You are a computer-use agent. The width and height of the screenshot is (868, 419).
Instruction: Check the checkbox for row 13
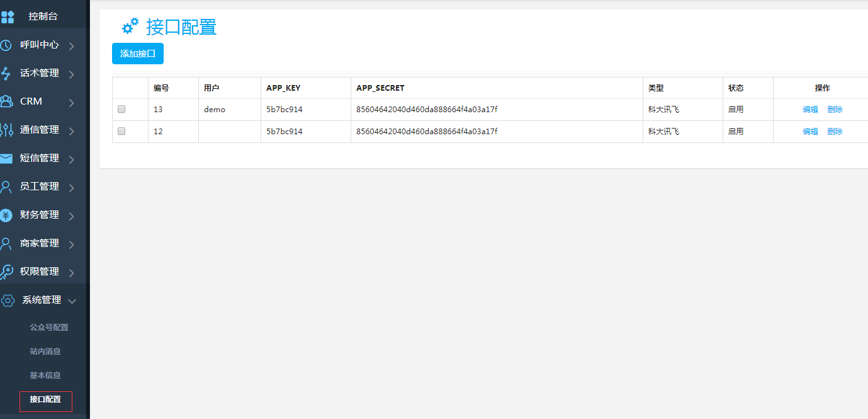[x=121, y=109]
